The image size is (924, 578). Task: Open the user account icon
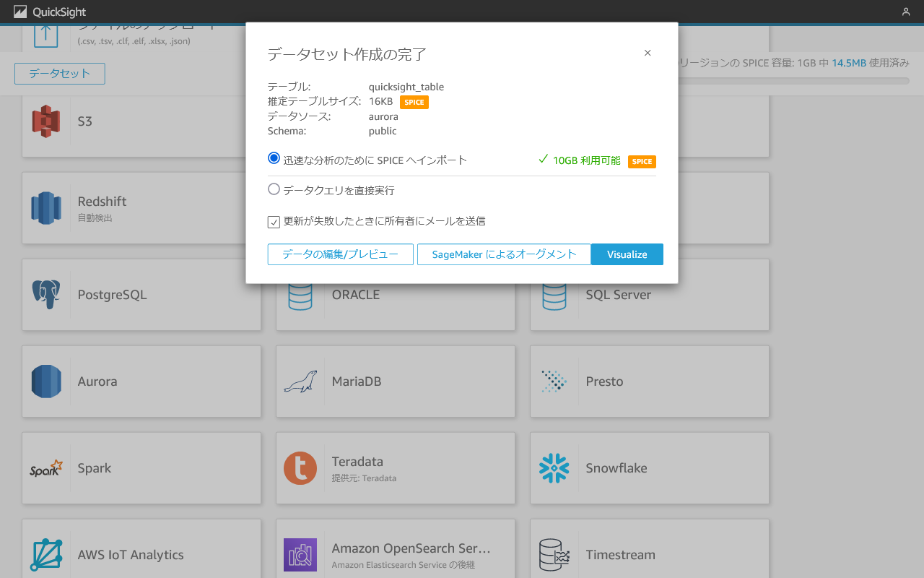pos(906,12)
